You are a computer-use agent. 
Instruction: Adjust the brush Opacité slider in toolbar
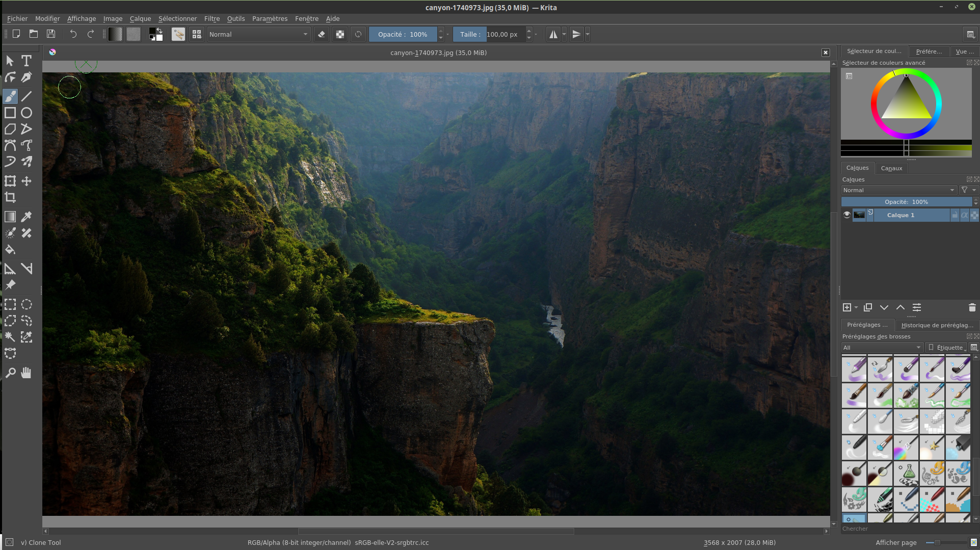click(403, 34)
